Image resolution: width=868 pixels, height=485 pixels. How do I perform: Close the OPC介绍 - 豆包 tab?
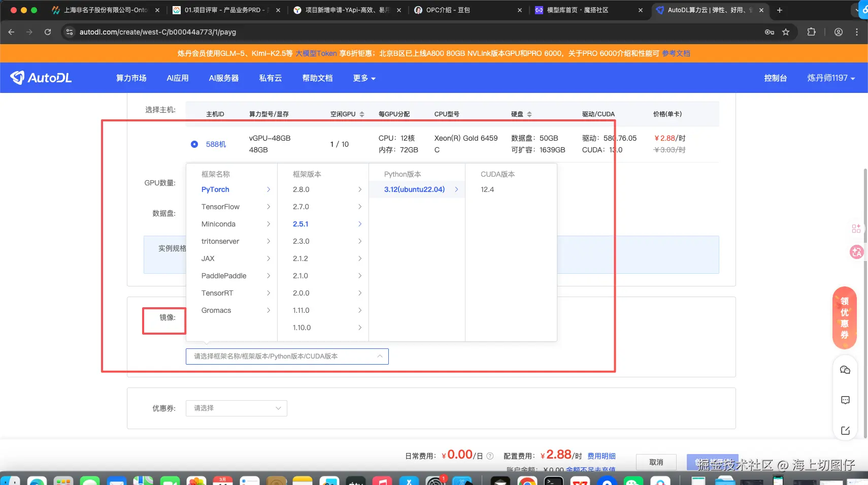coord(520,10)
